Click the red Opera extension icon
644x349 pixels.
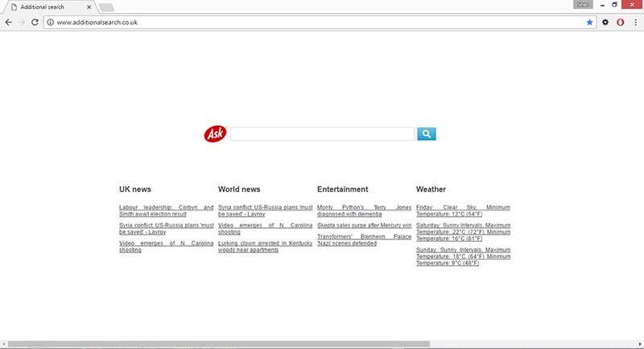pyautogui.click(x=620, y=23)
